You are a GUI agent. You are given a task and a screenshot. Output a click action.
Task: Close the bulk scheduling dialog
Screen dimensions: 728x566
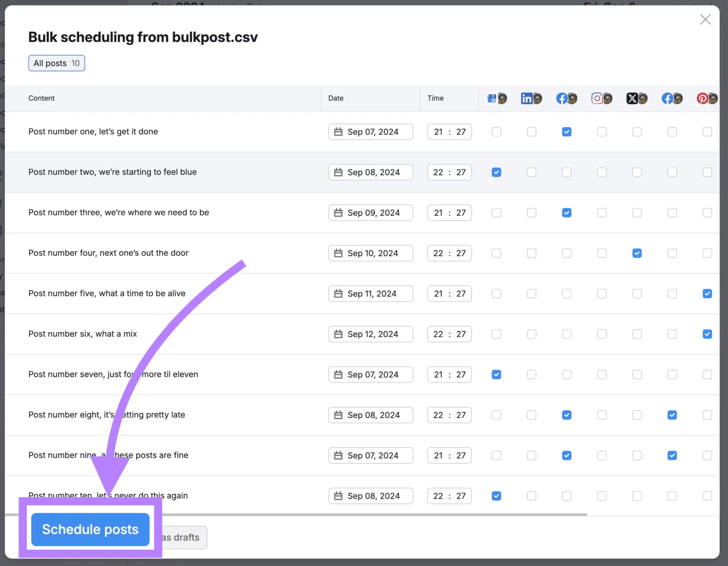tap(705, 19)
